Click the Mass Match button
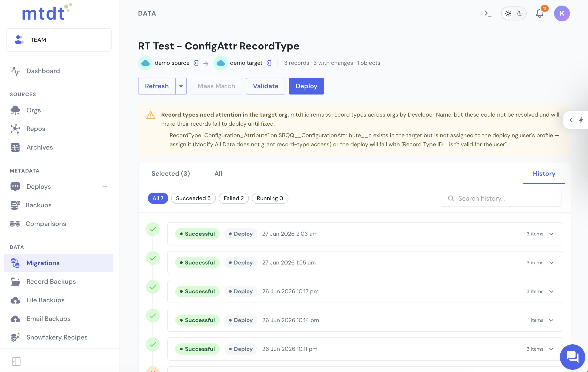Image resolution: width=588 pixels, height=372 pixels. (216, 86)
